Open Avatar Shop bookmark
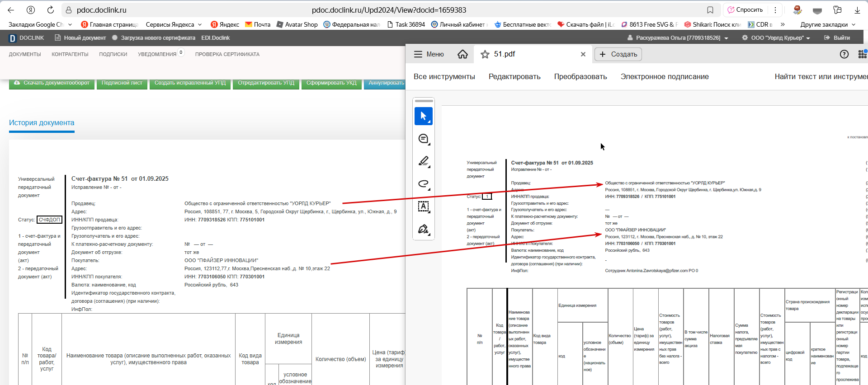 (297, 24)
